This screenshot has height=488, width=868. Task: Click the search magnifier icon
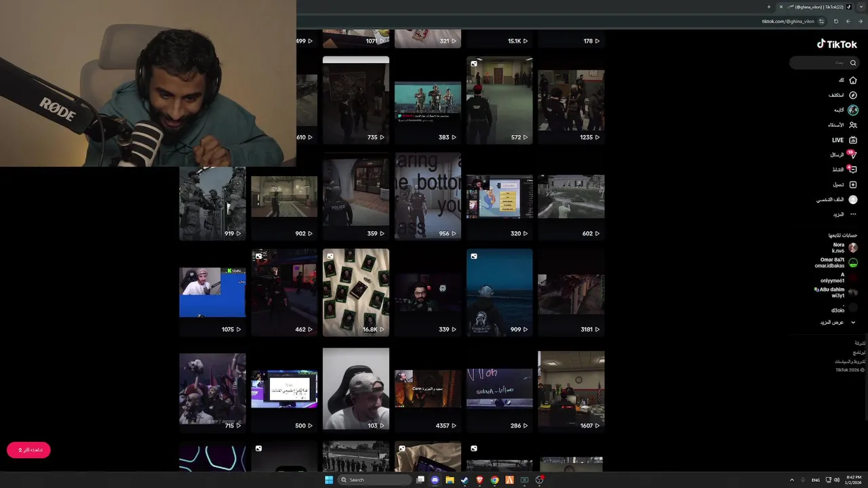[853, 62]
